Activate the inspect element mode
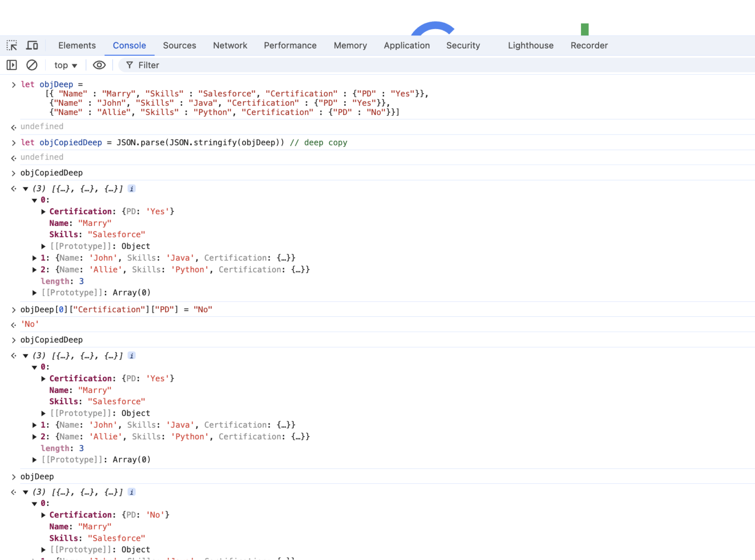The width and height of the screenshot is (755, 560). click(11, 45)
